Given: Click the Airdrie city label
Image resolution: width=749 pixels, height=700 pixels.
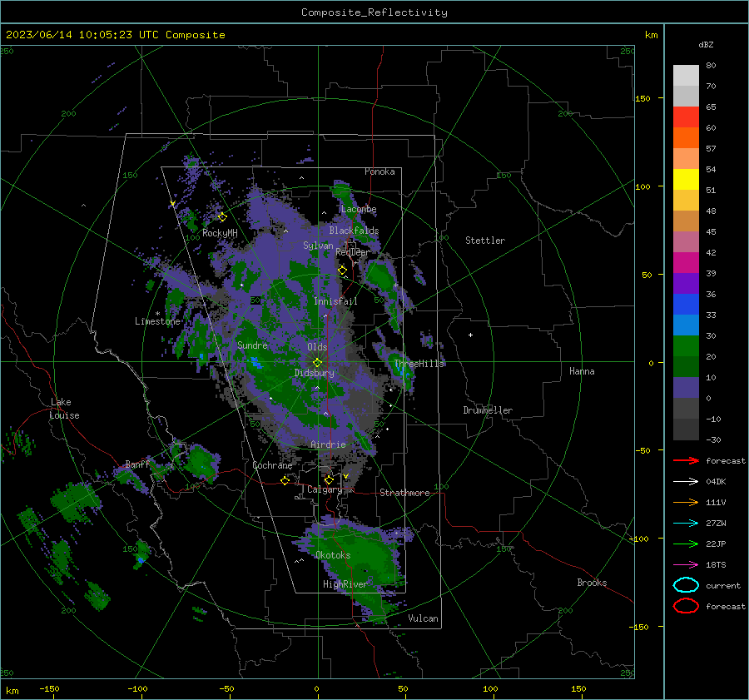Looking at the screenshot, I should pyautogui.click(x=328, y=444).
